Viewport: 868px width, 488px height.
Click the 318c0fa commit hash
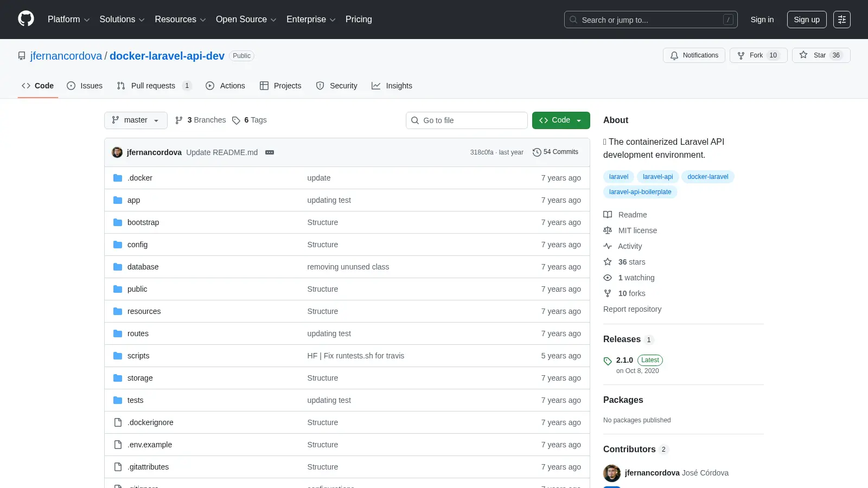[482, 152]
